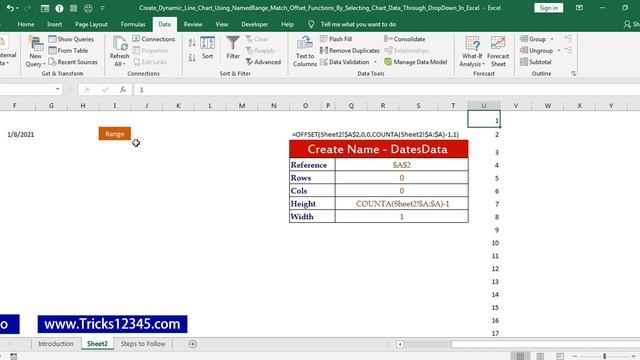
Task: Toggle the Filter funnel
Action: (x=233, y=48)
